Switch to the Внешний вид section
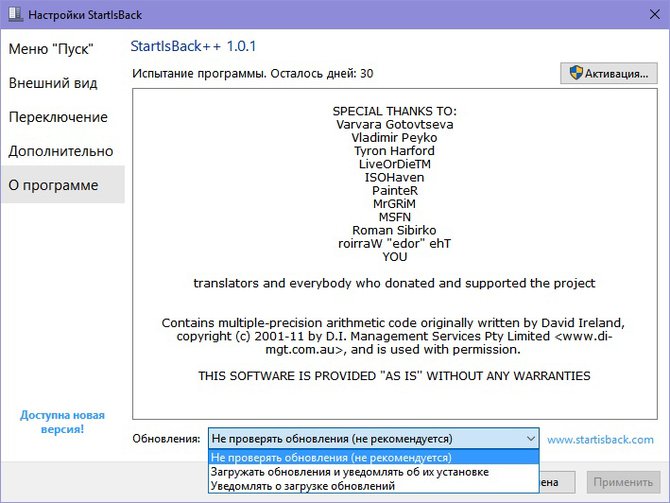This screenshot has width=670, height=503. pos(52,83)
